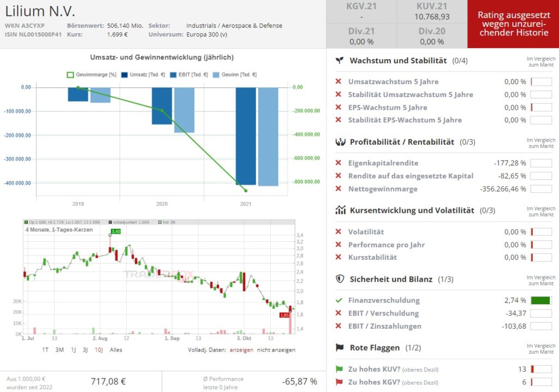
Task: Click the red X next to Stabilität EPS-Wachstum 5 Jahre
Action: pos(338,120)
